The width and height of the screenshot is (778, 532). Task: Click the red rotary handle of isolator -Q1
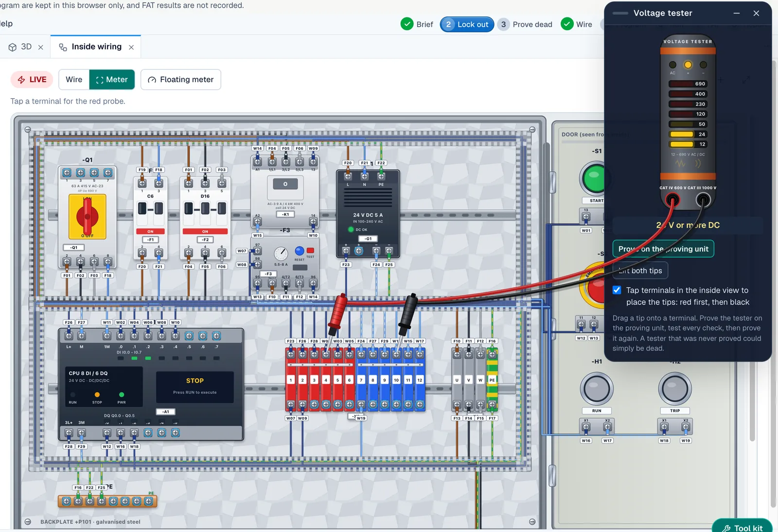[x=88, y=216]
